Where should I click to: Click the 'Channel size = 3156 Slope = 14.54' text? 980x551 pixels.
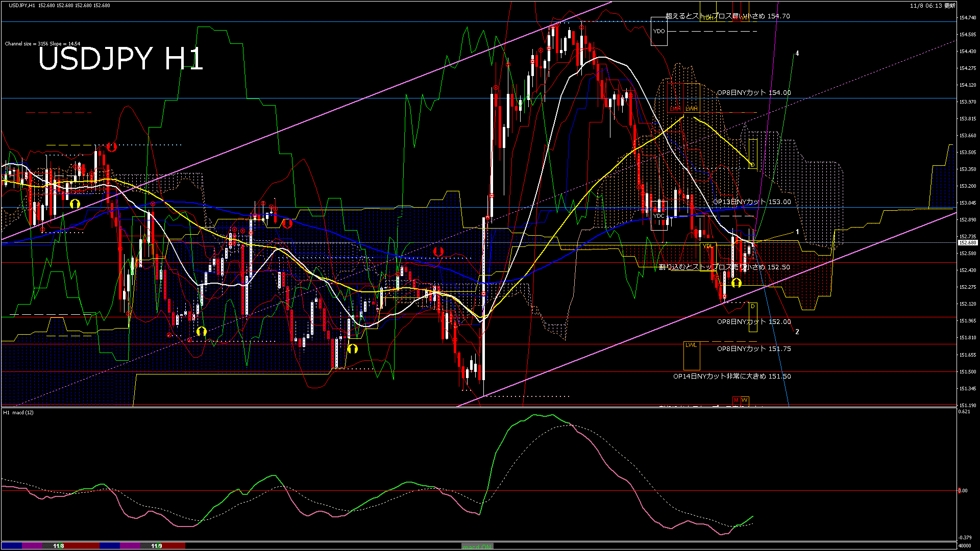42,44
